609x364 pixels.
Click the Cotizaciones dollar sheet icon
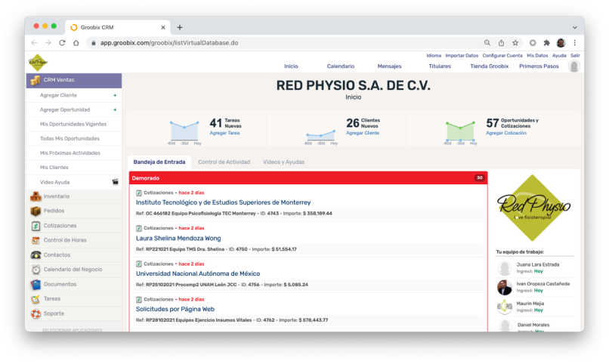tap(36, 226)
